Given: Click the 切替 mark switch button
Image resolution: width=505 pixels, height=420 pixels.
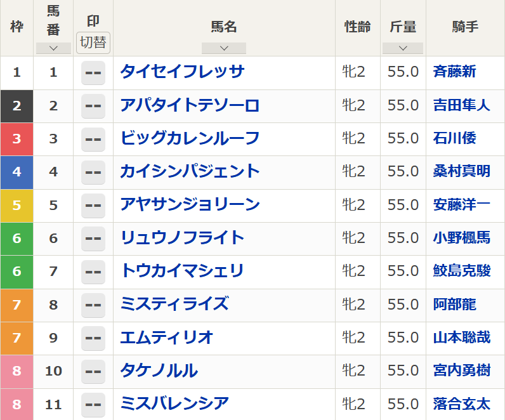Looking at the screenshot, I should pyautogui.click(x=93, y=43).
